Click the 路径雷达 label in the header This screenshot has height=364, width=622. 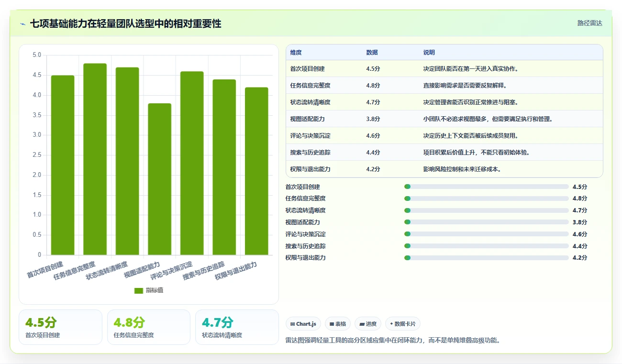(589, 23)
